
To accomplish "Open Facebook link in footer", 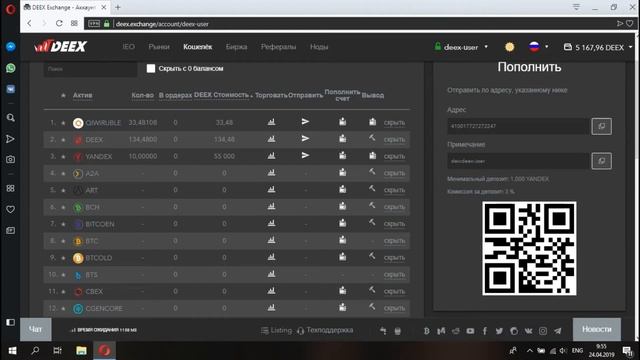I will pyautogui.click(x=485, y=331).
